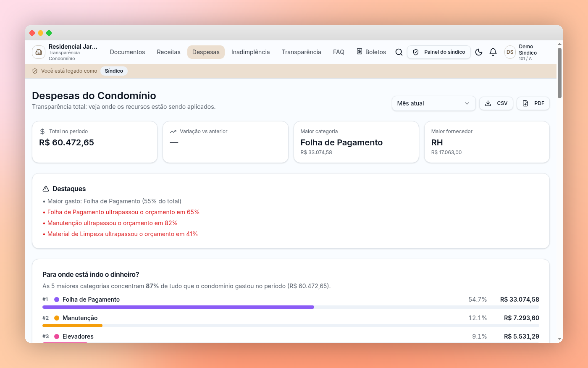The image size is (588, 368).
Task: Click the Maior fornecedor RH card
Action: pos(487,142)
